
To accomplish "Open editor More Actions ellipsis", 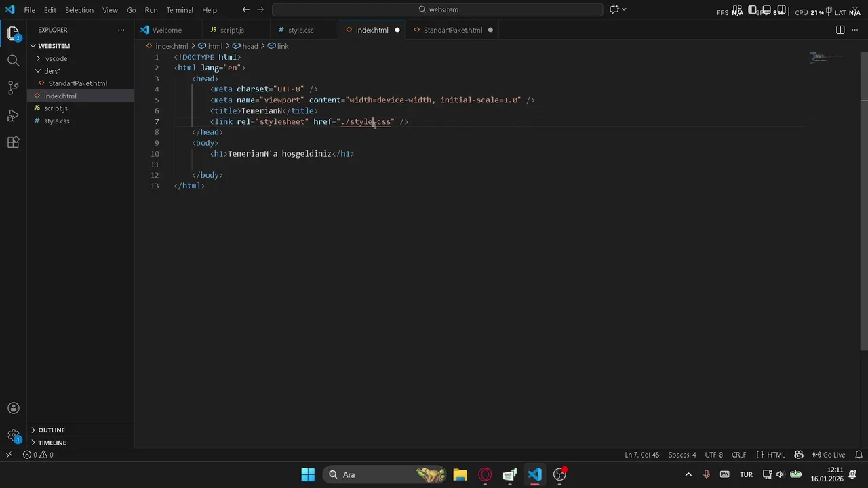I will coord(856,30).
